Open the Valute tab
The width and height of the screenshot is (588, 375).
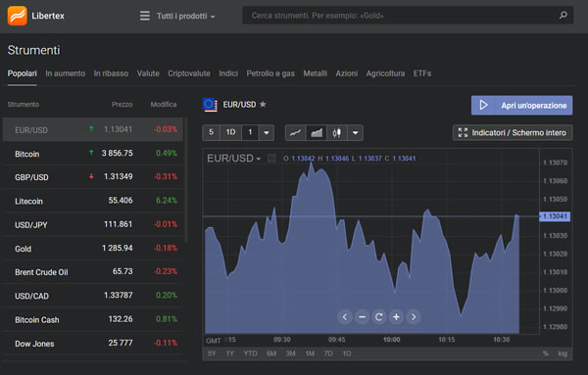coord(148,73)
